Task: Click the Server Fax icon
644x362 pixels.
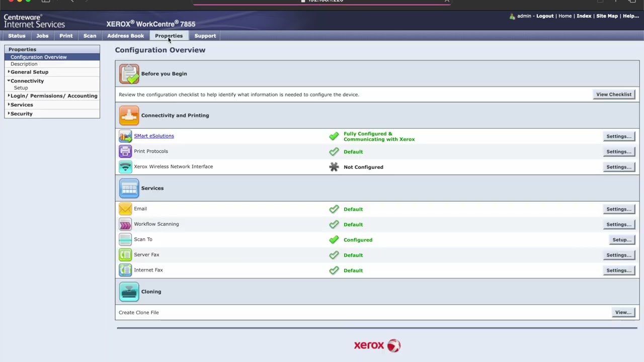Action: coord(125,255)
